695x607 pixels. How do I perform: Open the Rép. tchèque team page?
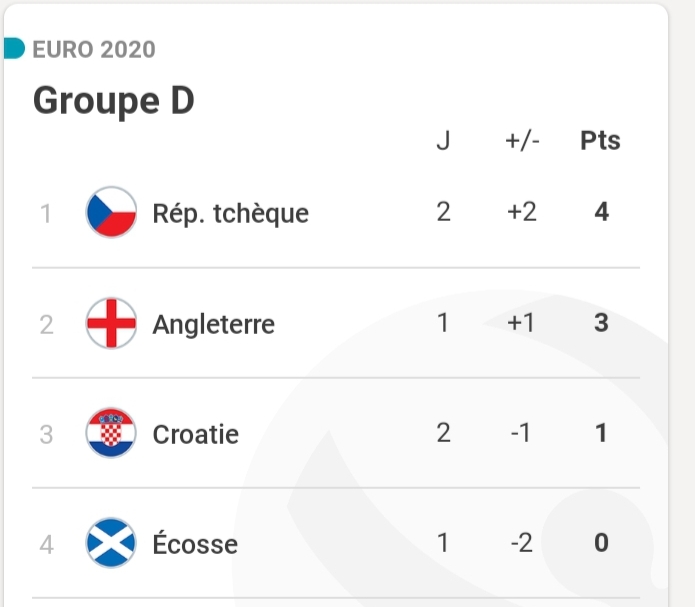tap(230, 213)
